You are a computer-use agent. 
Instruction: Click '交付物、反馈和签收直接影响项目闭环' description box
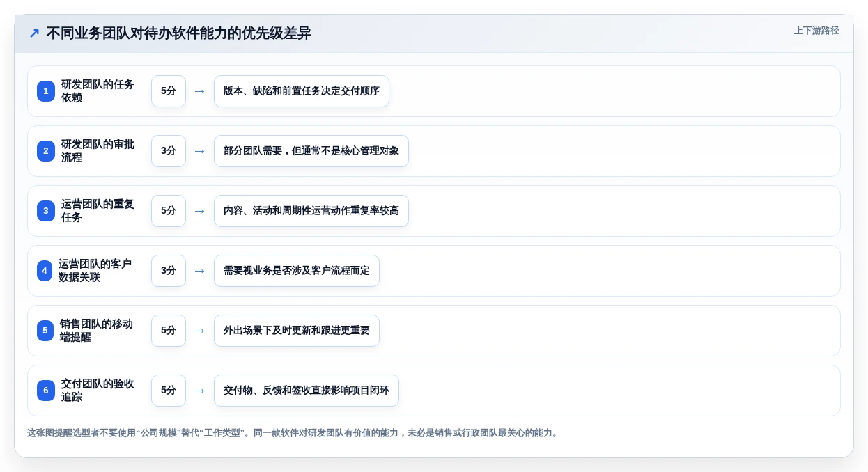tap(307, 391)
